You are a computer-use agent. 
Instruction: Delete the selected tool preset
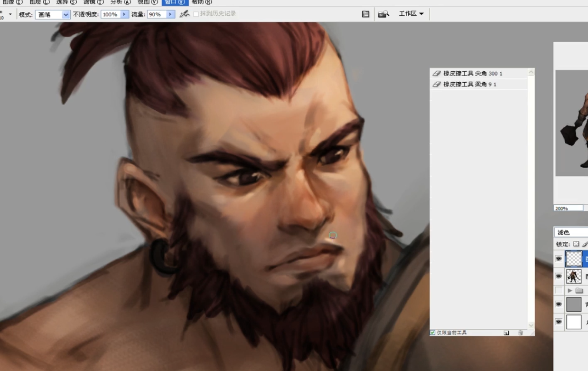click(520, 333)
